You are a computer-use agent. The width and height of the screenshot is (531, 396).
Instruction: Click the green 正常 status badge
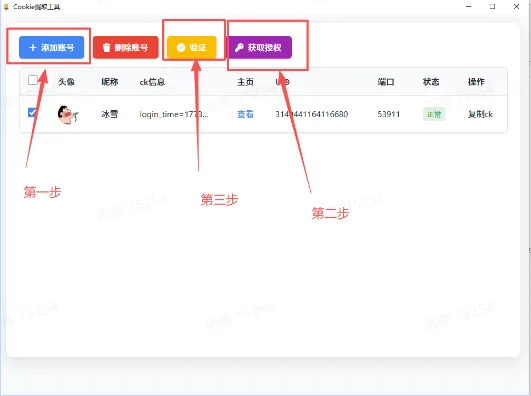pos(434,114)
